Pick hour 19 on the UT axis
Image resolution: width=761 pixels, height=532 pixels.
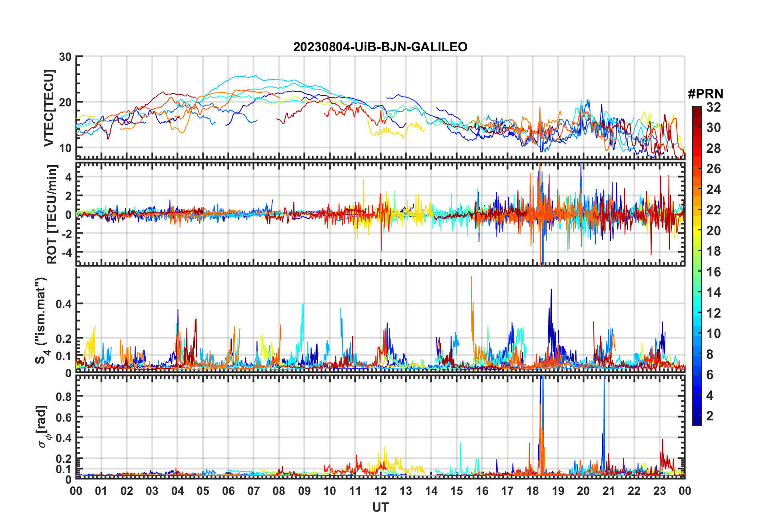[558, 491]
